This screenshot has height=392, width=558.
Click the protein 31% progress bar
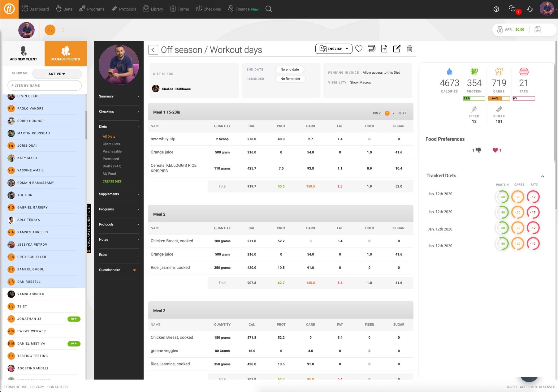tap(474, 98)
